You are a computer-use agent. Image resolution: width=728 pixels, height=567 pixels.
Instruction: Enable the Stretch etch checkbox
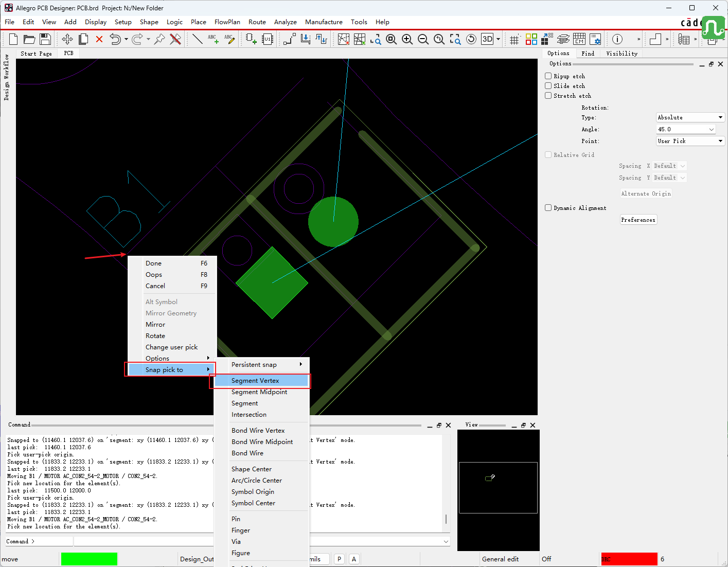tap(548, 96)
